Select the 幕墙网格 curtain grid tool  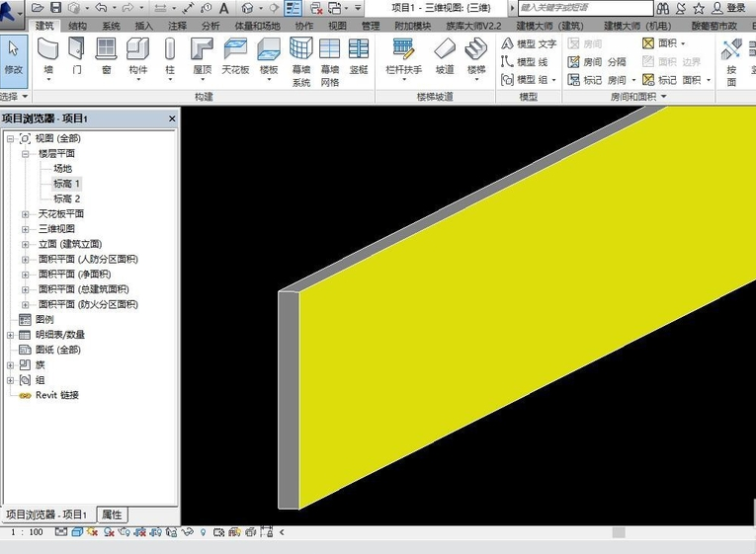click(330, 61)
